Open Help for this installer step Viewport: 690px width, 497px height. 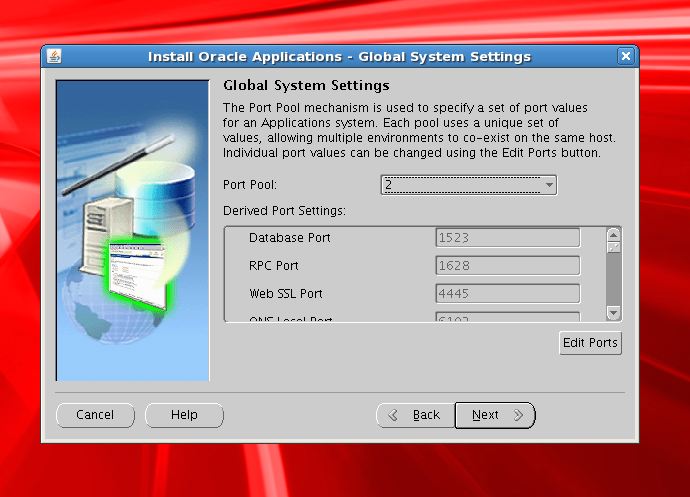coord(184,415)
